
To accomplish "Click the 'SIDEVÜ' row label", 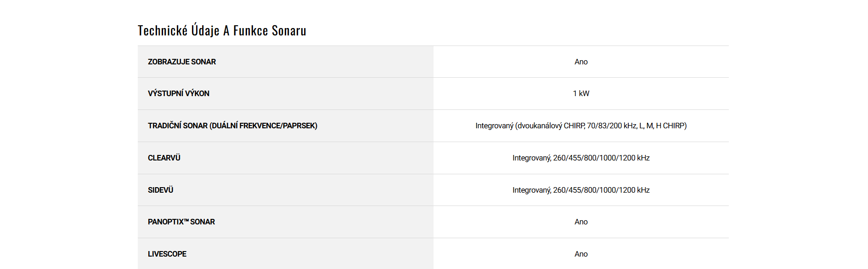I will coord(160,190).
